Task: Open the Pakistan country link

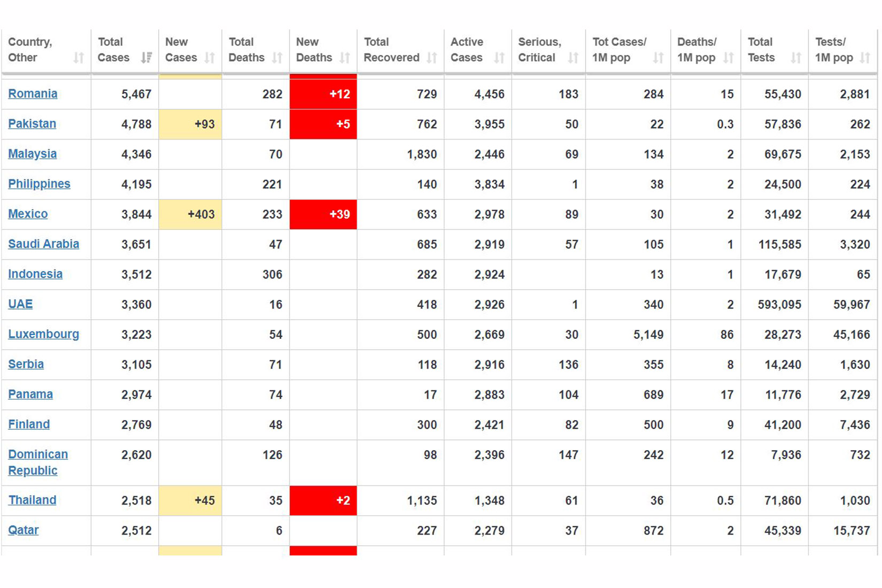Action: (x=32, y=123)
